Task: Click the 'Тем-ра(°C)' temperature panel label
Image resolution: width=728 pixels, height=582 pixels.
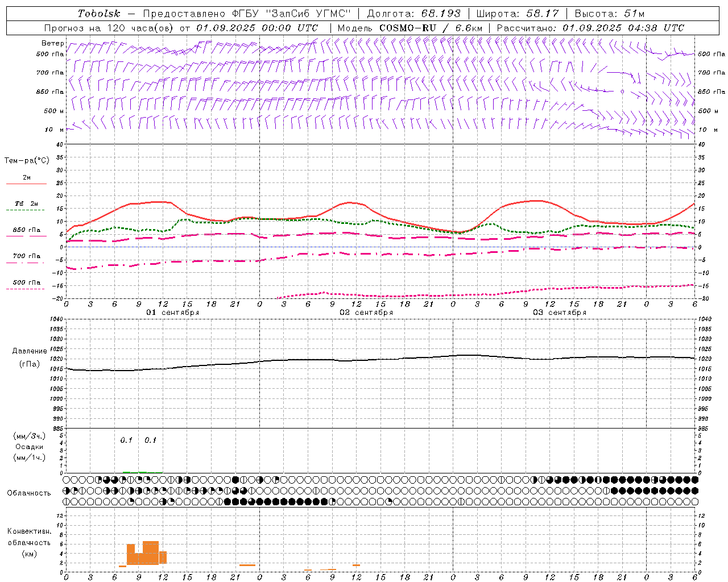Action: pos(27,161)
